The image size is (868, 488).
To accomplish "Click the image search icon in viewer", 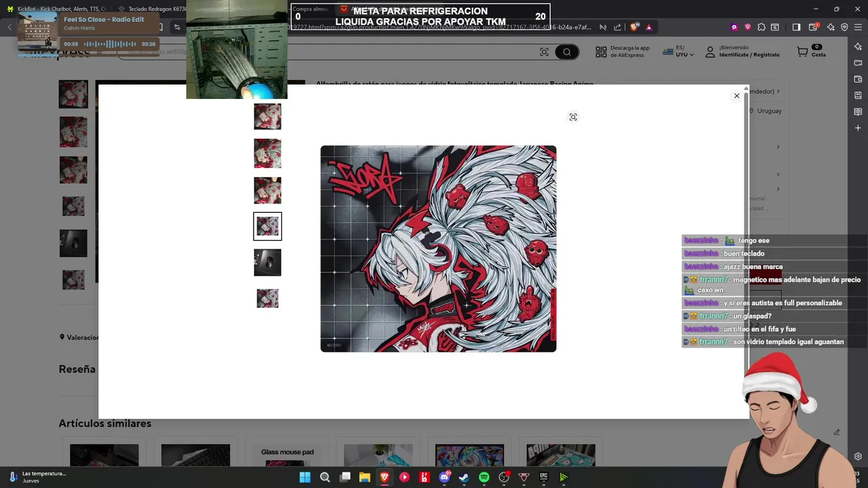I will click(573, 117).
